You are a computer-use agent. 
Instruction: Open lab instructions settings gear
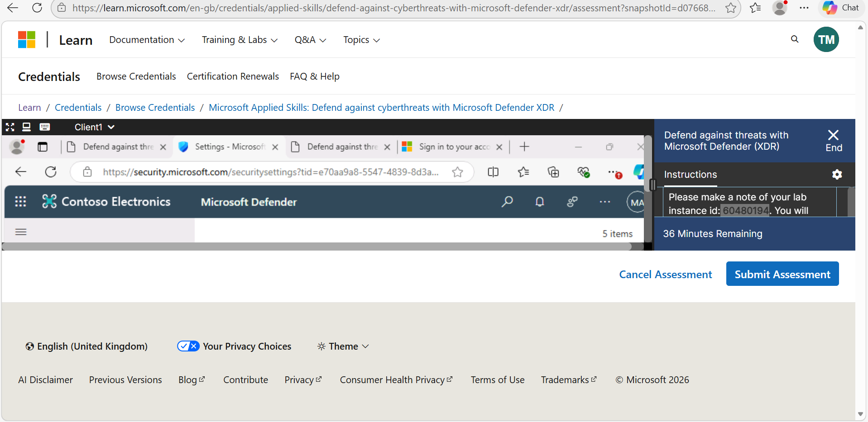pos(837,175)
